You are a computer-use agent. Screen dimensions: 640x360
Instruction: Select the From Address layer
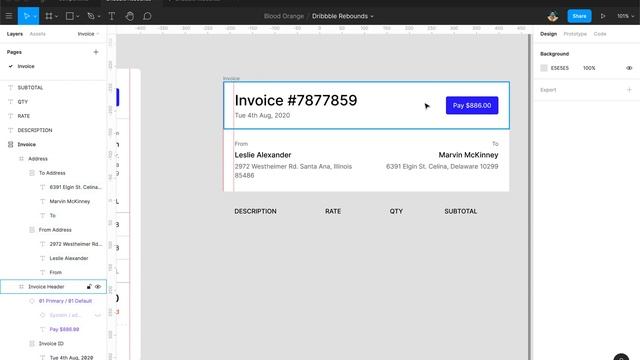(55, 230)
